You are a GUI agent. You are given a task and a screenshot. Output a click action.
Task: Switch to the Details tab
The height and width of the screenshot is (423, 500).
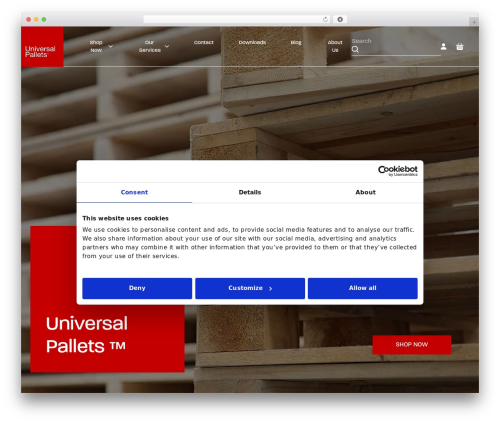pyautogui.click(x=250, y=192)
